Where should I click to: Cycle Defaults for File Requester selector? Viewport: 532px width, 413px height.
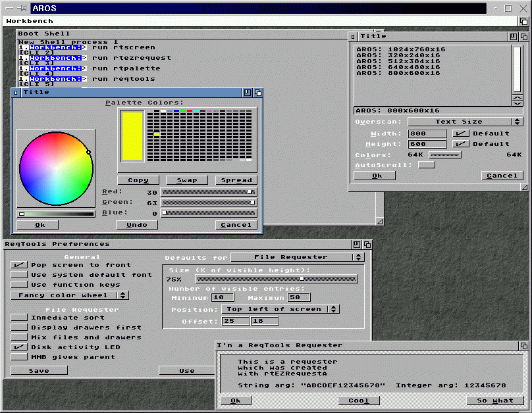coord(298,257)
